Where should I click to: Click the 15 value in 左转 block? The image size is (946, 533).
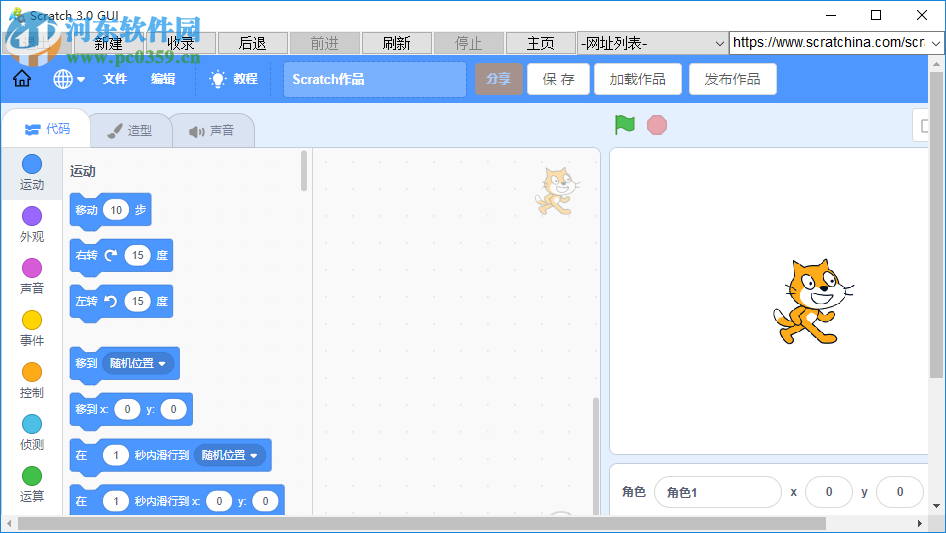tap(138, 301)
